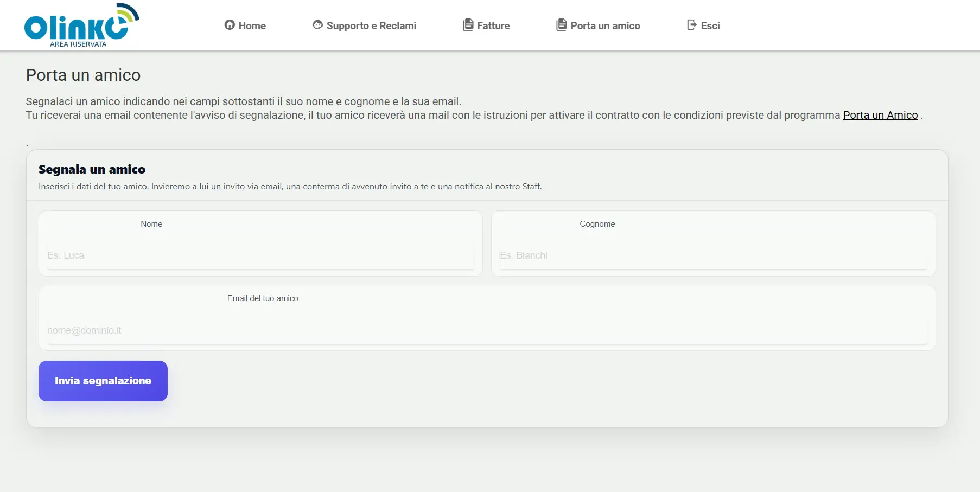Click the Segnala un amico heading
The image size is (980, 492).
tap(92, 169)
